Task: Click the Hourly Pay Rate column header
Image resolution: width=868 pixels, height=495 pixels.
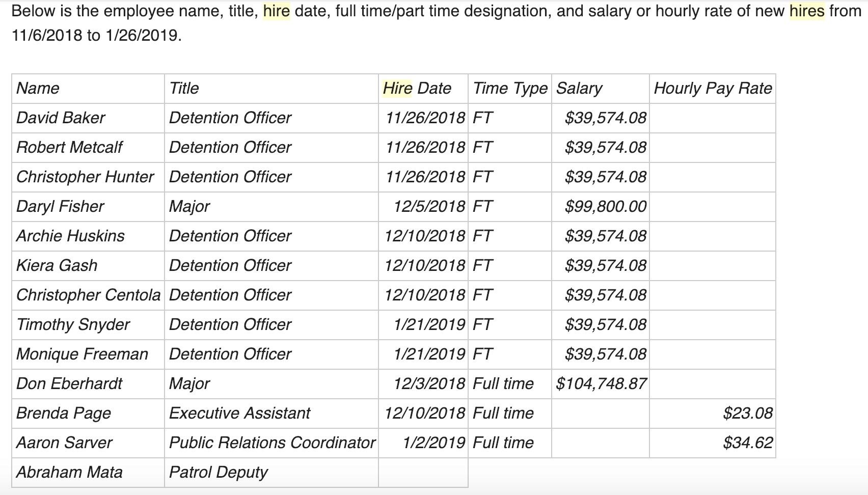Action: 713,89
